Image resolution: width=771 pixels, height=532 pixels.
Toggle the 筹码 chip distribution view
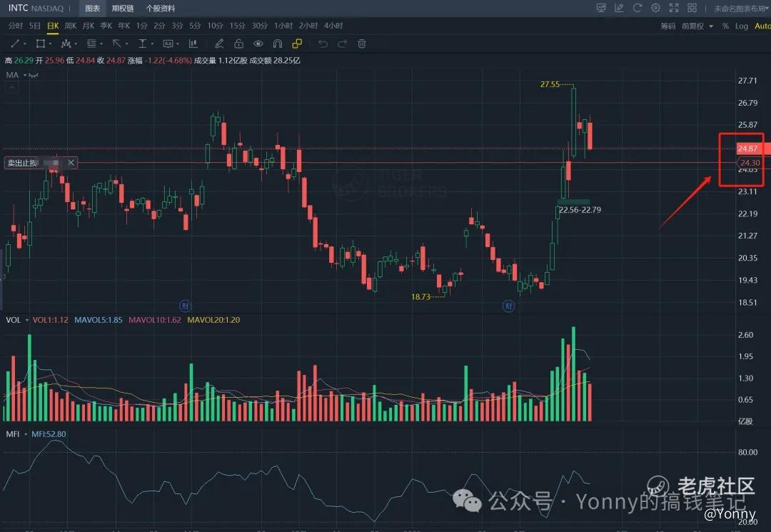tap(667, 26)
